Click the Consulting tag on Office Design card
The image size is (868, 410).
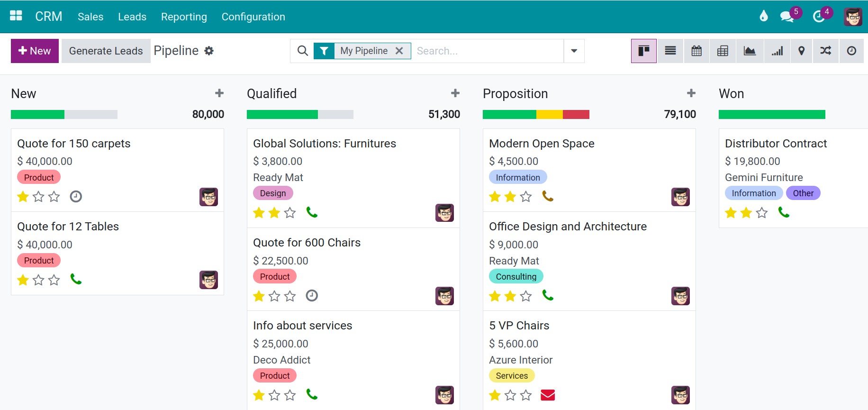(x=516, y=276)
